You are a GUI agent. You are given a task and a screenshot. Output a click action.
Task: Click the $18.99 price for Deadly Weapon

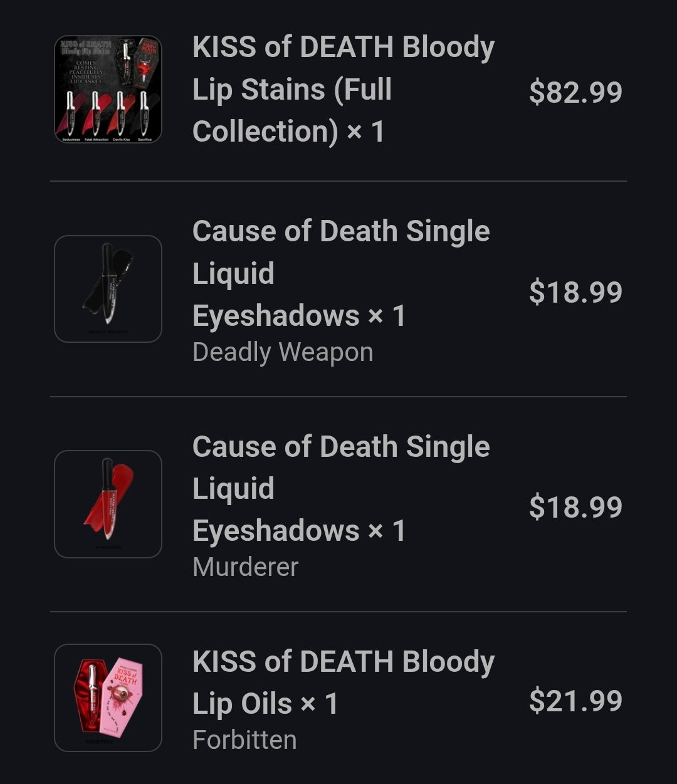pos(575,292)
